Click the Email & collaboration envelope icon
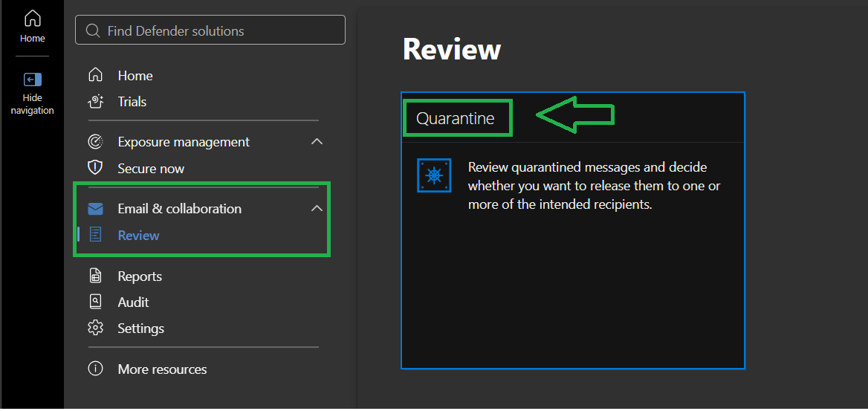The width and height of the screenshot is (868, 411). [x=96, y=209]
